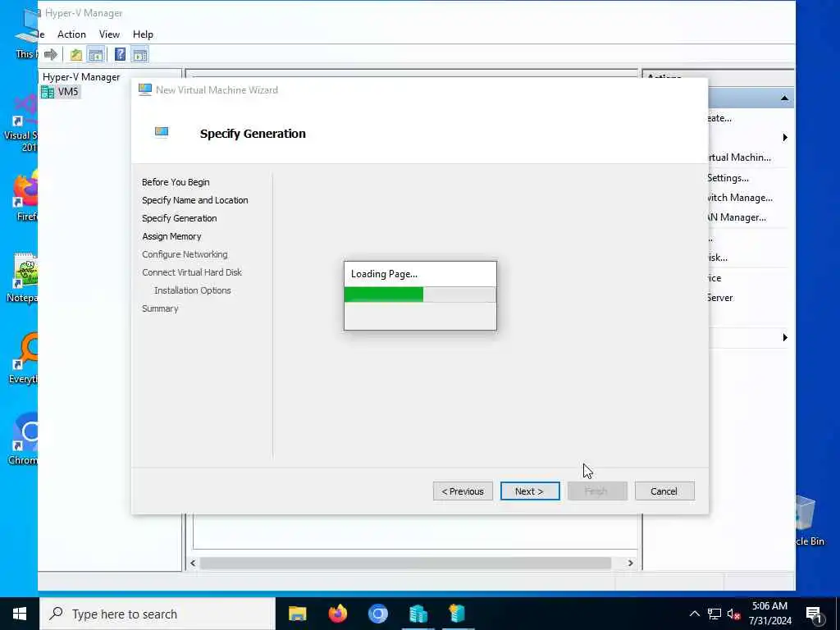Click Import Virtual Machine in Actions pane
This screenshot has height=630, width=840.
point(739,157)
